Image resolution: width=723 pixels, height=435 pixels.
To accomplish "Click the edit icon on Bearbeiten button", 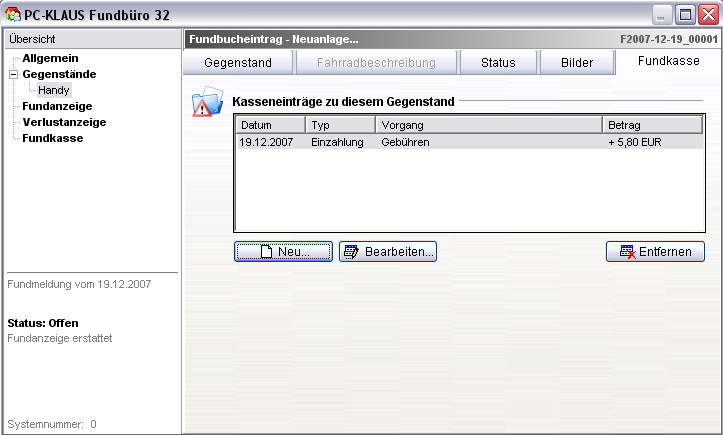I will [351, 252].
